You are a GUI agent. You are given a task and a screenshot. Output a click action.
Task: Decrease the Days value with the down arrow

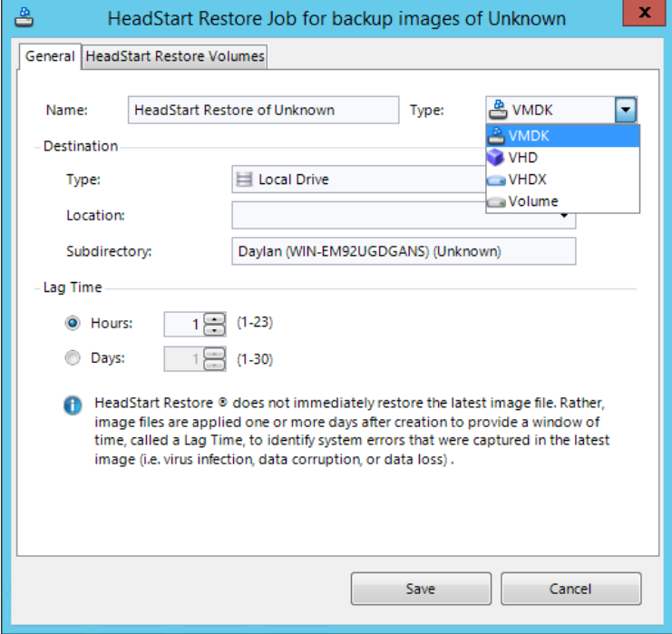point(214,365)
